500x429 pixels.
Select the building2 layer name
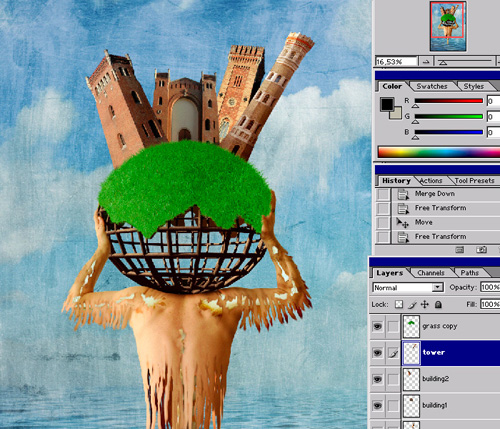pos(435,379)
